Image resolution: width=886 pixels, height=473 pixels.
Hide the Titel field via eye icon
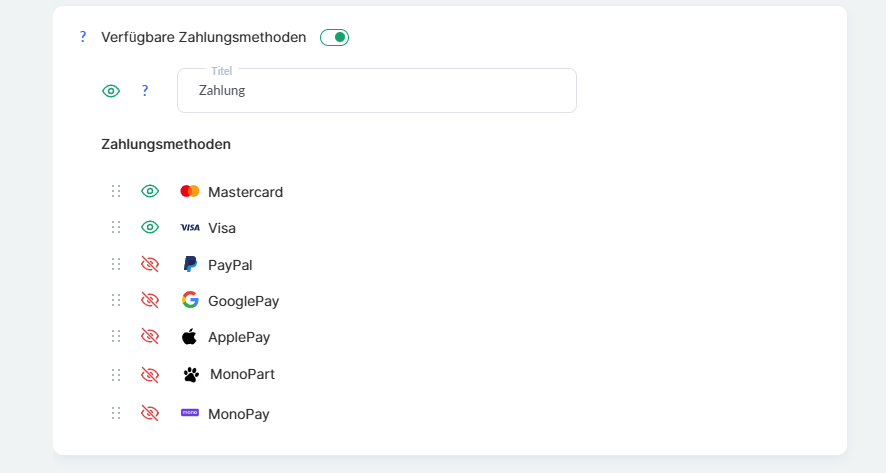[x=111, y=91]
